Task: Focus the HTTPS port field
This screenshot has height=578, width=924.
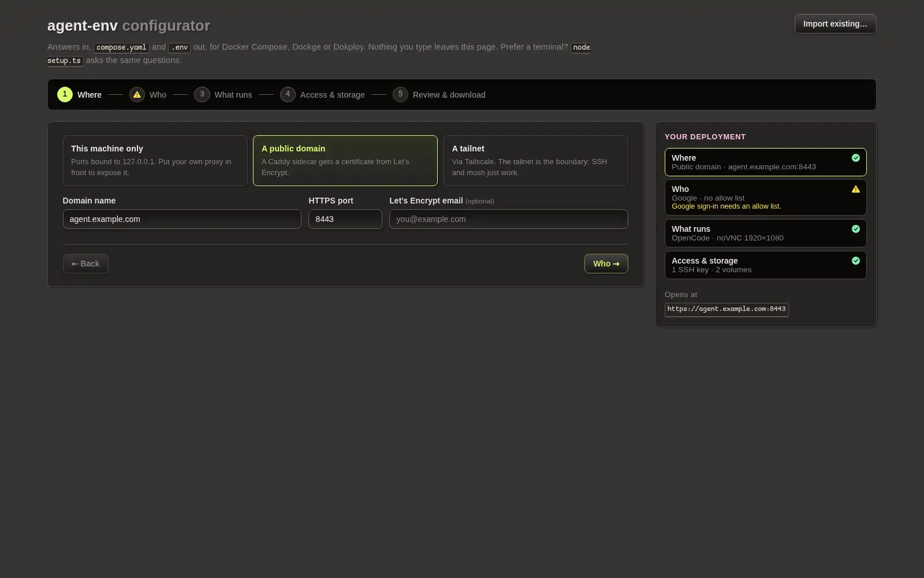Action: [345, 219]
